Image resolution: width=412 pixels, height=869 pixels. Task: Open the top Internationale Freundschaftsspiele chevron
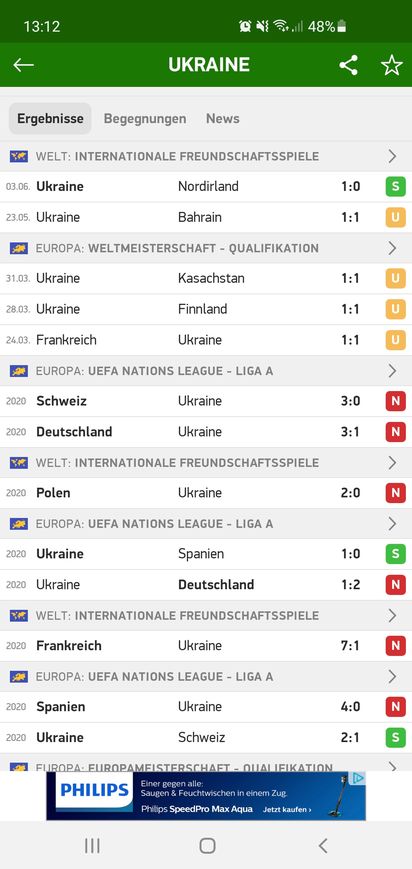(x=393, y=156)
